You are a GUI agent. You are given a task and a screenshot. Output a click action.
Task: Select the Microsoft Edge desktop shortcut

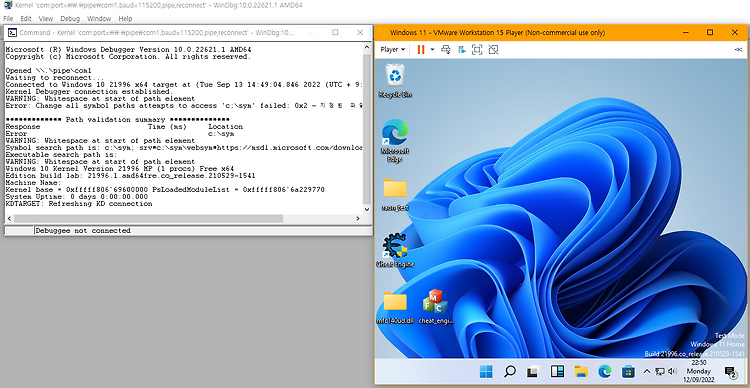pyautogui.click(x=395, y=141)
